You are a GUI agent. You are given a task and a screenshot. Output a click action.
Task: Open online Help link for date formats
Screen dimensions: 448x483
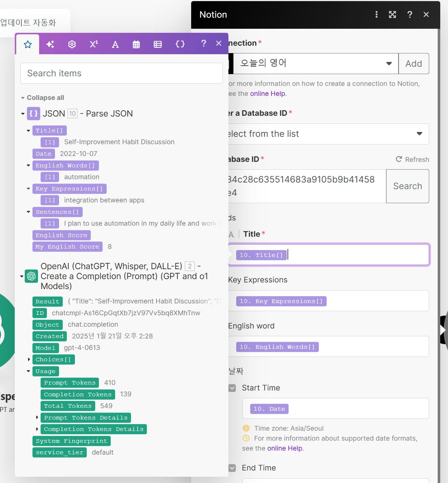(x=285, y=448)
